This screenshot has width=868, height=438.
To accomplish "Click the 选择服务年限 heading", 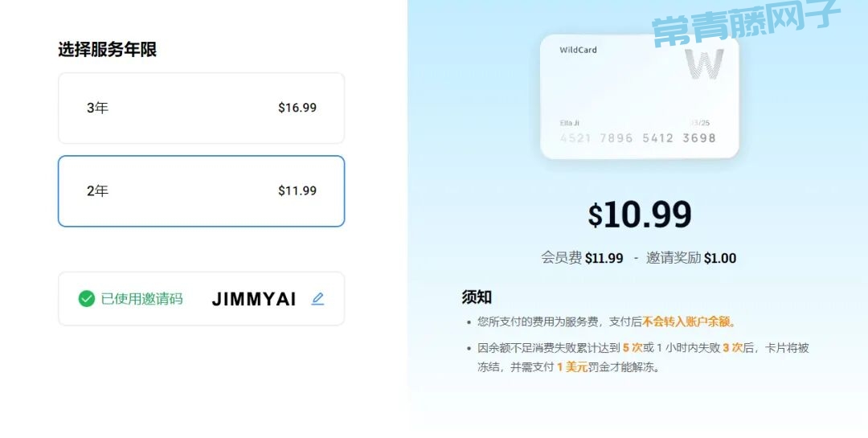I will click(x=108, y=49).
